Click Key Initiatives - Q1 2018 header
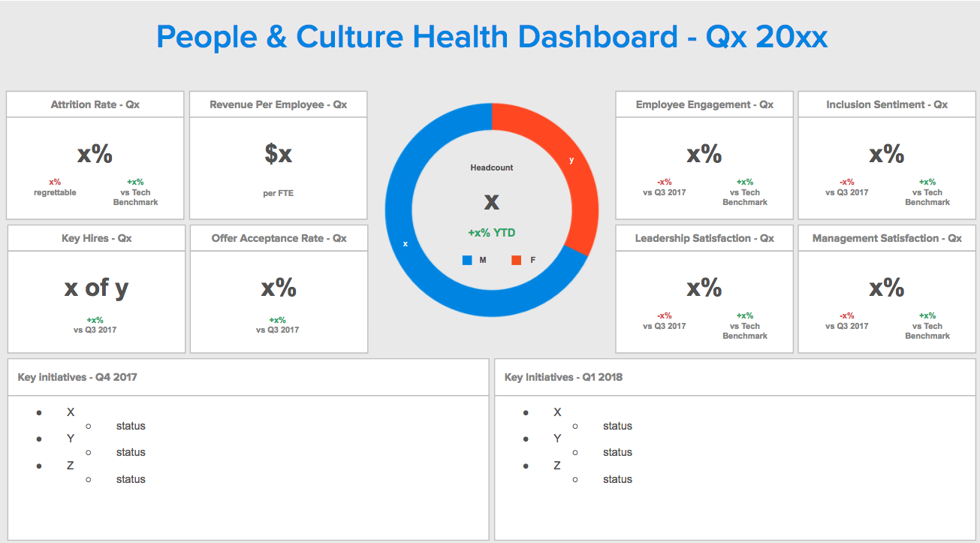 [563, 377]
